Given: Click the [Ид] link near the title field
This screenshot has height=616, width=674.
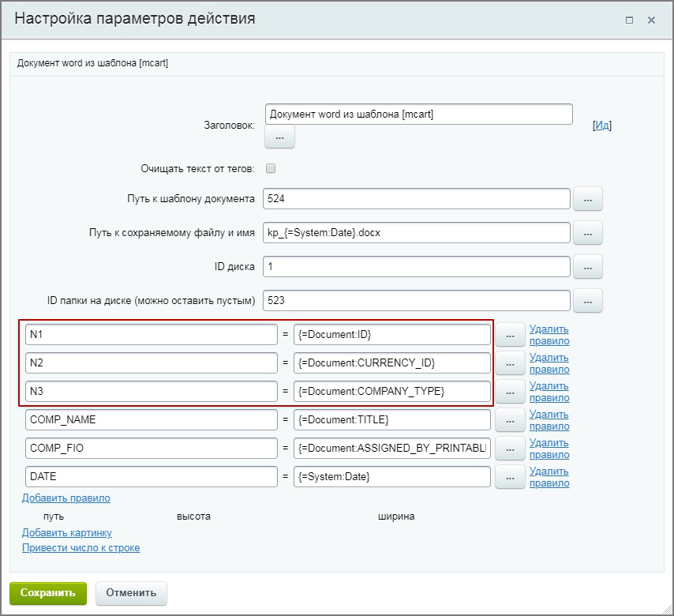Looking at the screenshot, I should coord(601,126).
